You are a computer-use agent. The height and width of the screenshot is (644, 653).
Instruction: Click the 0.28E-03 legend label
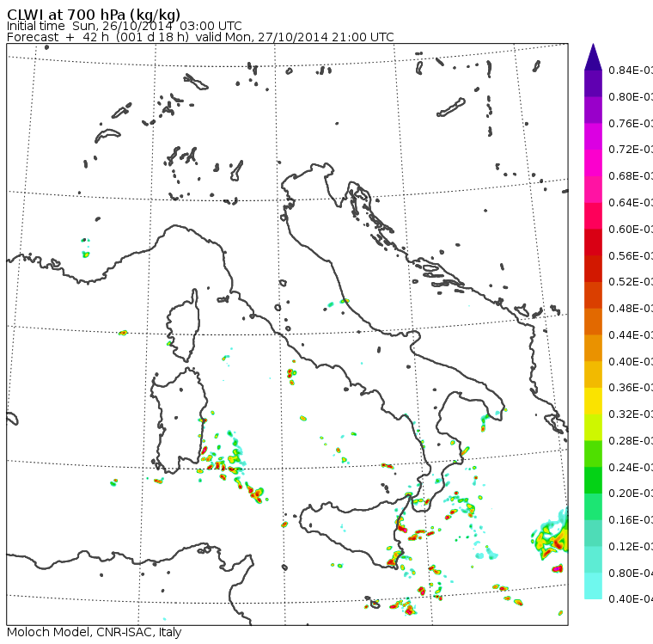pos(631,440)
